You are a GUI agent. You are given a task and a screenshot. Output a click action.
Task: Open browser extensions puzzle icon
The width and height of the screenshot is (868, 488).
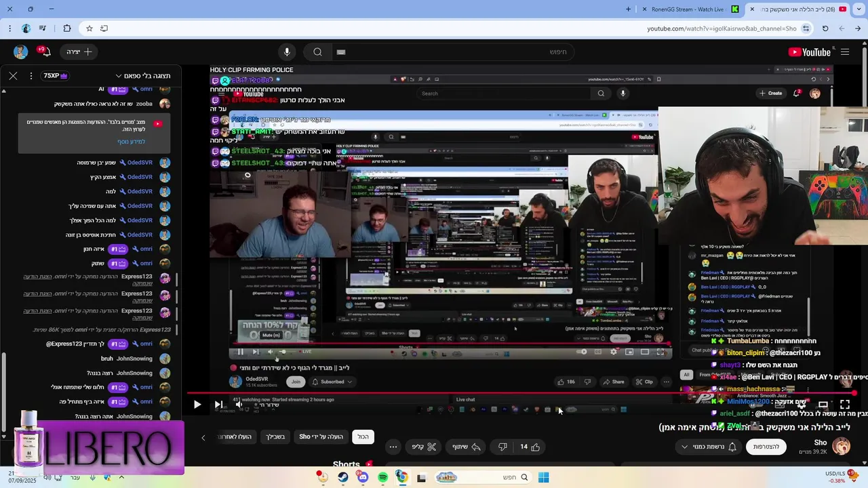(x=66, y=28)
